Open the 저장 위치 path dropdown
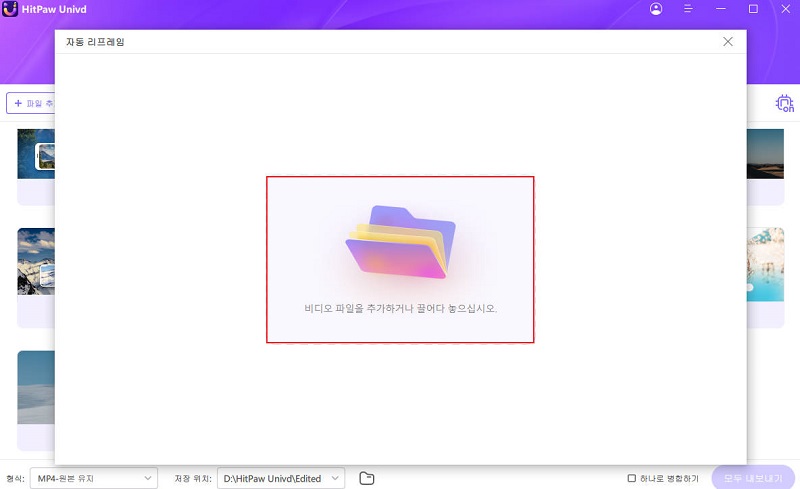Image resolution: width=800 pixels, height=489 pixels. (x=281, y=478)
